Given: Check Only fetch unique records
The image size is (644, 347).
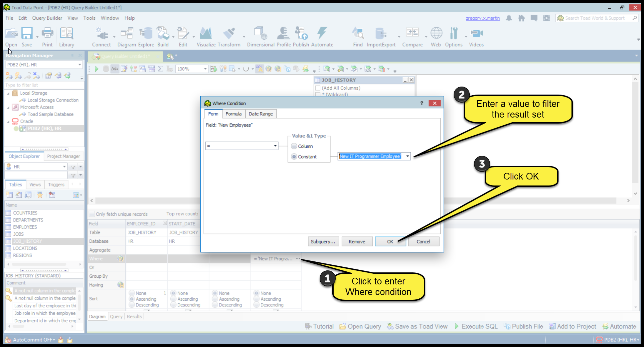Looking at the screenshot, I should tap(92, 214).
